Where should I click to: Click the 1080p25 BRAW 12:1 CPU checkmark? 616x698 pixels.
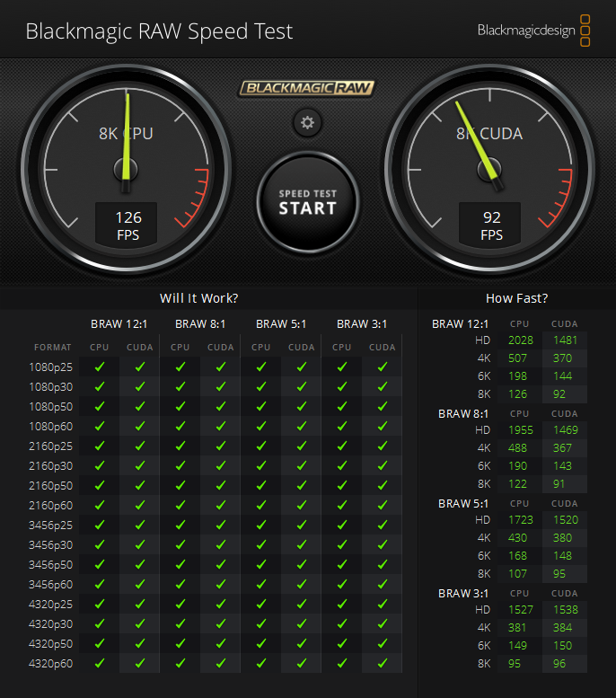click(x=100, y=367)
